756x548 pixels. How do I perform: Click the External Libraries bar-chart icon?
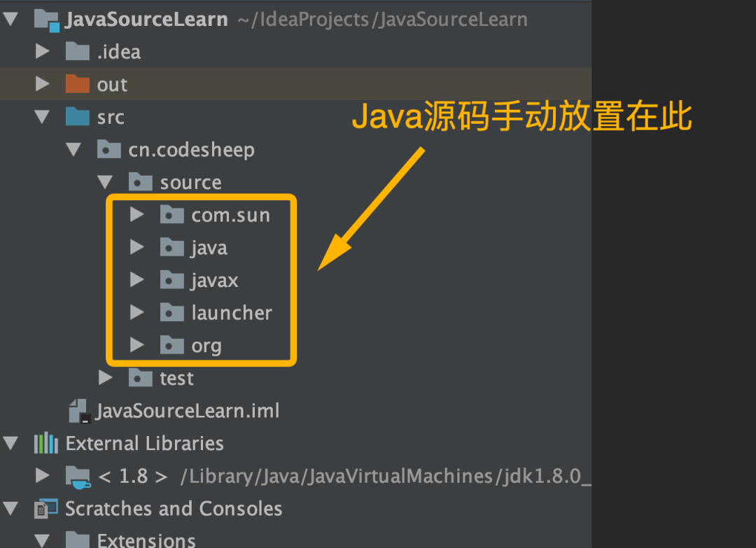pos(46,444)
